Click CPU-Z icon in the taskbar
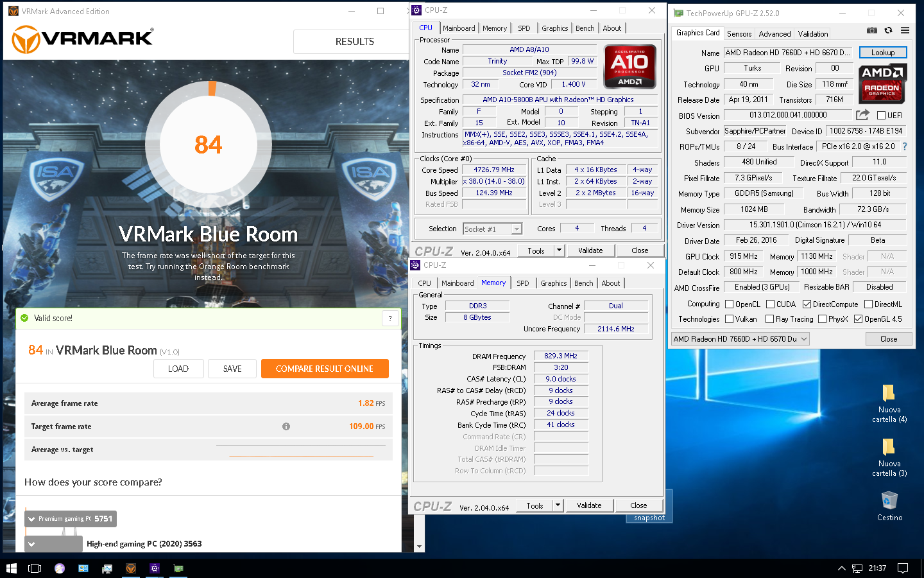Image resolution: width=924 pixels, height=578 pixels. (x=155, y=568)
